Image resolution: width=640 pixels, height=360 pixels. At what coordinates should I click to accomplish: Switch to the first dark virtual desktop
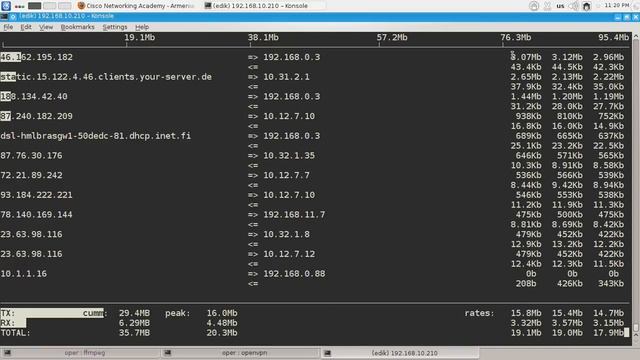coord(34,6)
